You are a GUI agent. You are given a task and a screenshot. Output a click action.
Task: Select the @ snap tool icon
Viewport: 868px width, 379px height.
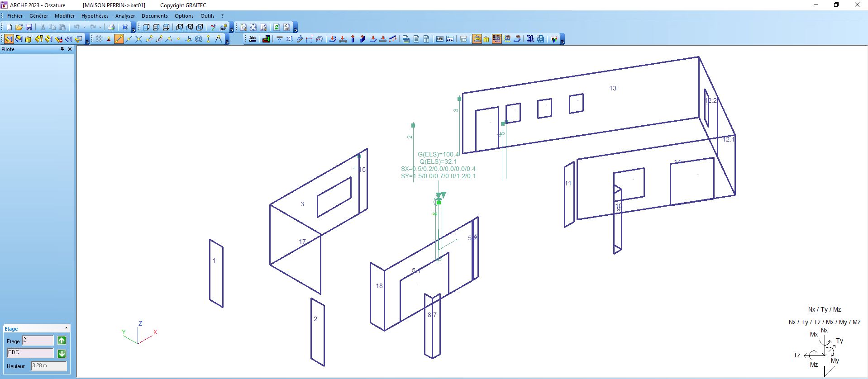pyautogui.click(x=199, y=39)
